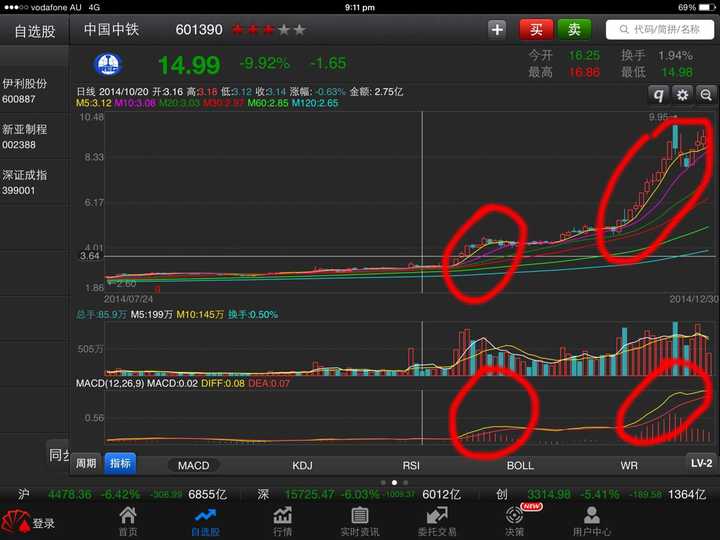The height and width of the screenshot is (540, 720).
Task: Open the chart settings gear icon
Action: click(682, 95)
